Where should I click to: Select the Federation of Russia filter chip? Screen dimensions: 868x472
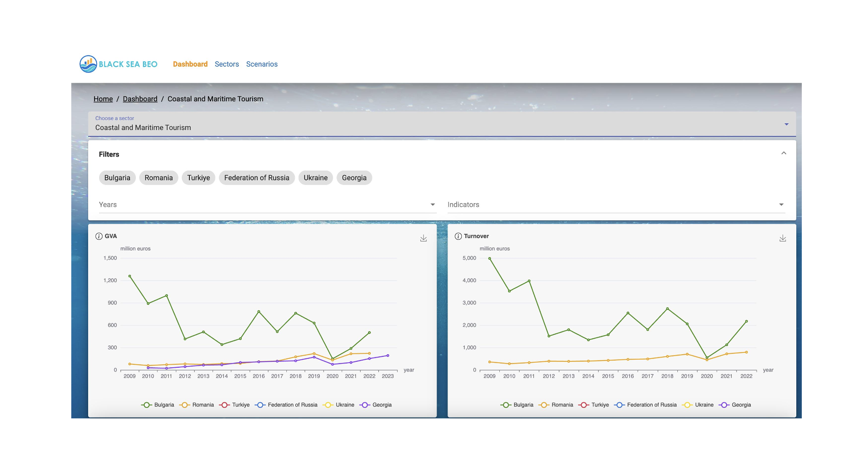(257, 178)
